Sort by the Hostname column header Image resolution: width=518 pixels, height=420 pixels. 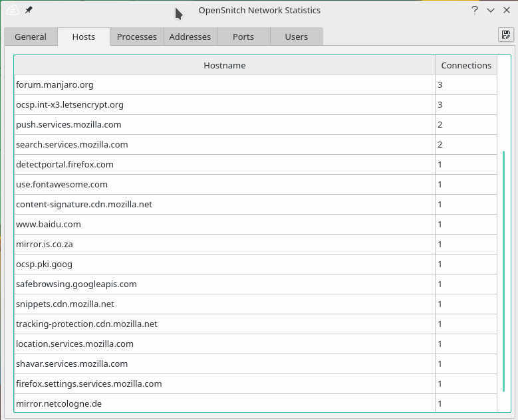[x=225, y=65]
